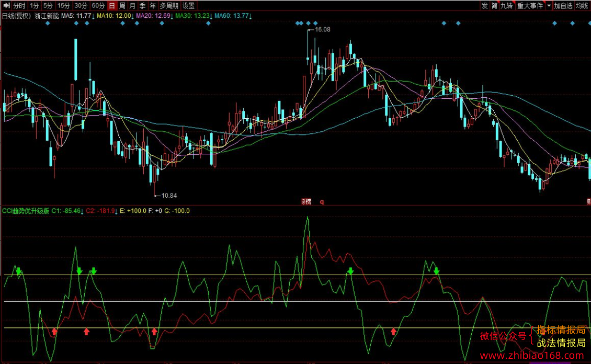This screenshot has width=591, height=364.
Task: Open the 多周期 multi-period view
Action: point(169,5)
